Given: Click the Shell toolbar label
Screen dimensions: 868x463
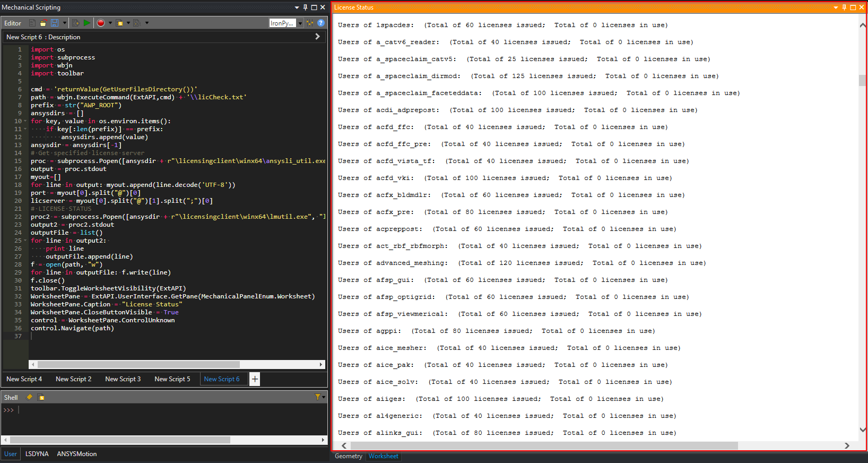Looking at the screenshot, I should click(x=11, y=398).
